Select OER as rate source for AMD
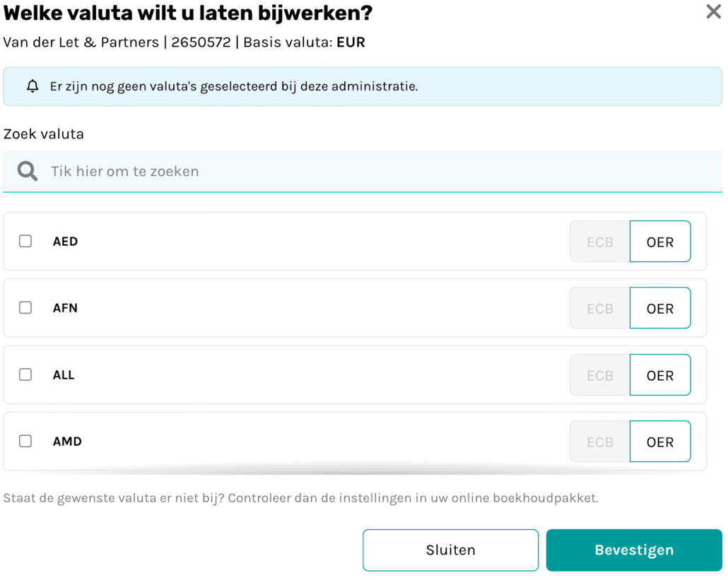The image size is (728, 580). coord(659,441)
